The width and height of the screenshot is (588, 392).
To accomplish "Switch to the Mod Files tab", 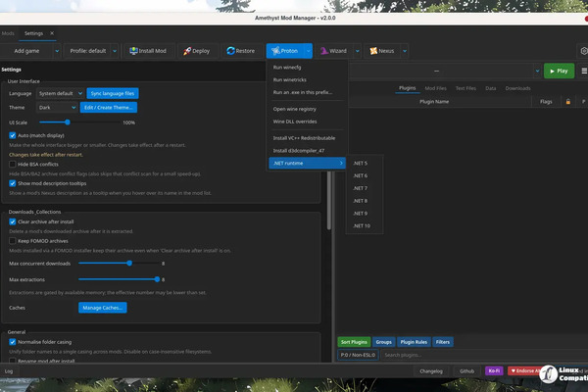I will [x=435, y=88].
